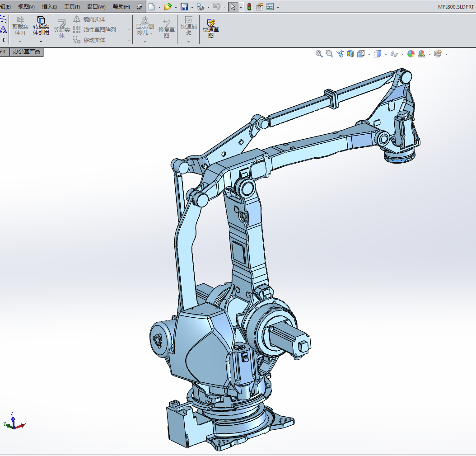Expand the Display Style cube dropdown arrow
The image size is (476, 456).
tap(386, 54)
